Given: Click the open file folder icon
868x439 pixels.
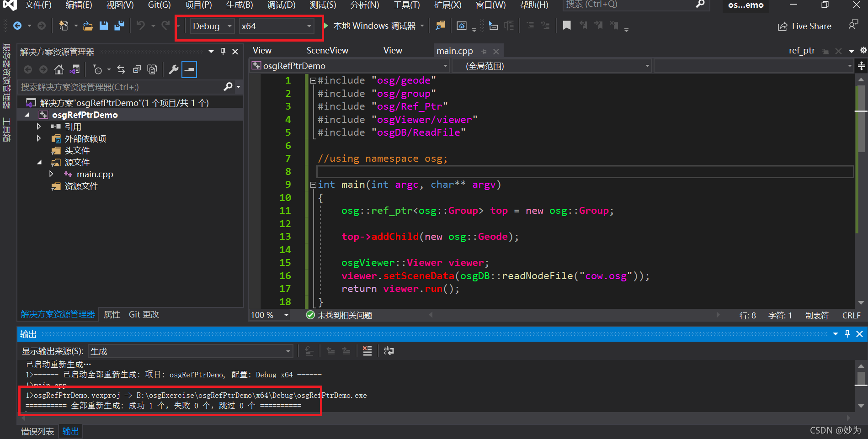Looking at the screenshot, I should (x=88, y=26).
